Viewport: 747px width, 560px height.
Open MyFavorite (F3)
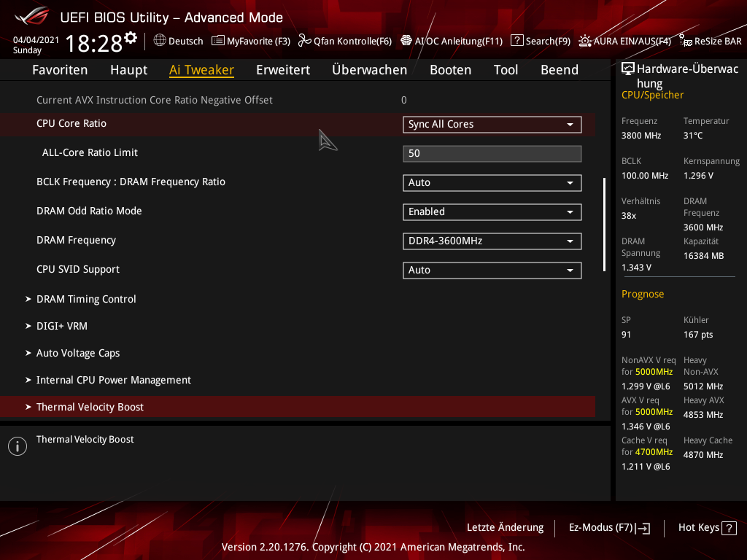(251, 41)
